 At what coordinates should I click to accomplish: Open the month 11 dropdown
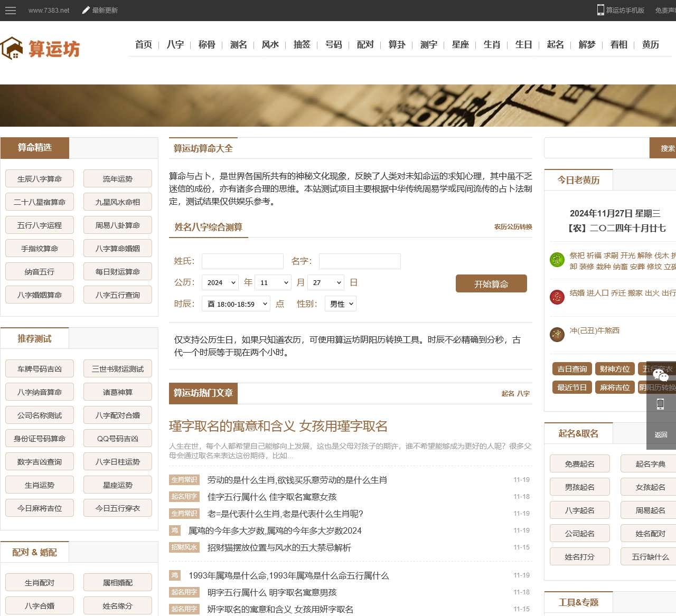pyautogui.click(x=273, y=282)
